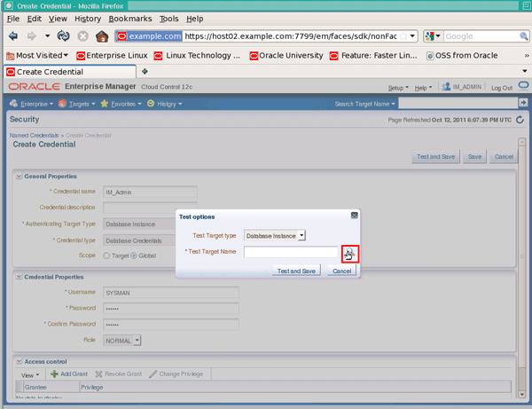Click the page refresh icon beside timestamp
This screenshot has height=409, width=532.
coord(520,120)
